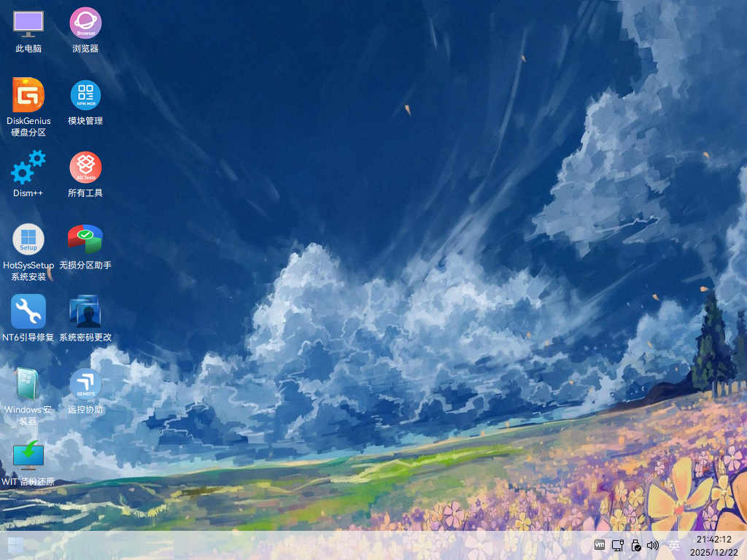Open the volume speaker control
747x560 pixels.
[653, 545]
